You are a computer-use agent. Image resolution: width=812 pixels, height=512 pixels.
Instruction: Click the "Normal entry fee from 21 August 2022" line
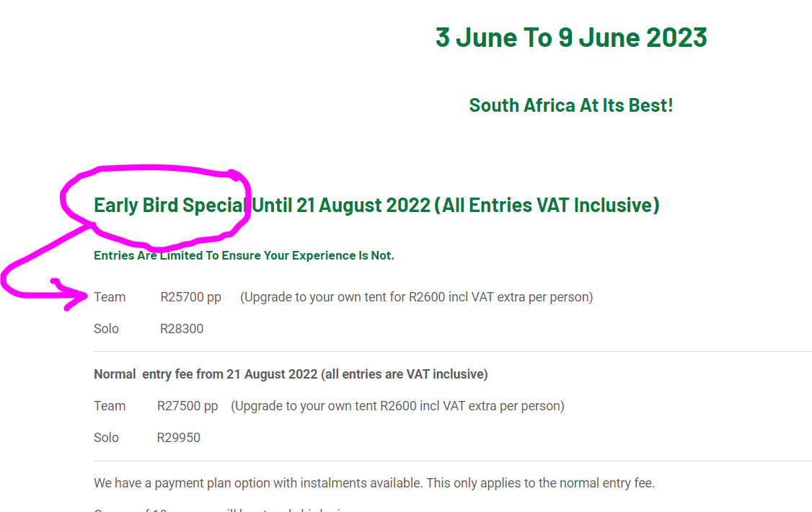coord(291,374)
